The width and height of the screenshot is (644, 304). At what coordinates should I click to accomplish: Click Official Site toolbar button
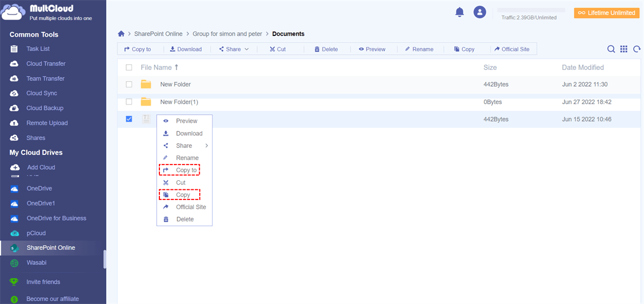tap(512, 49)
